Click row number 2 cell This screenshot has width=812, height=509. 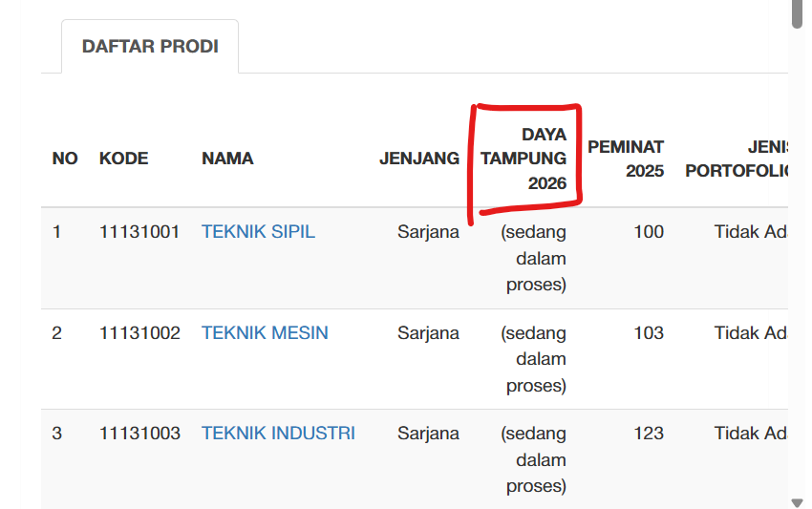click(x=56, y=332)
